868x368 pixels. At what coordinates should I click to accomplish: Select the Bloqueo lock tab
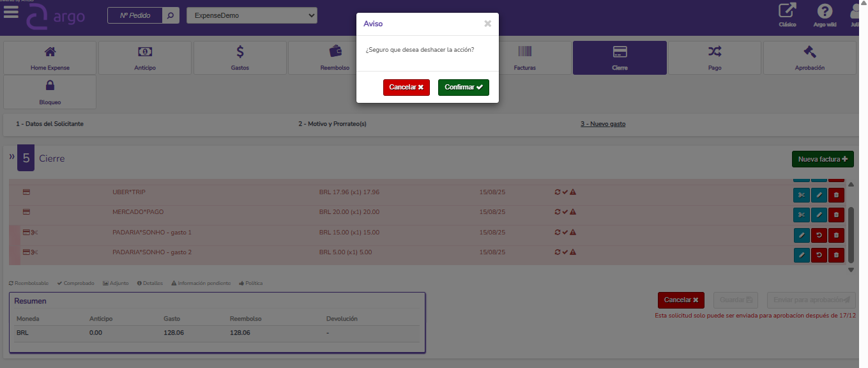click(x=50, y=92)
